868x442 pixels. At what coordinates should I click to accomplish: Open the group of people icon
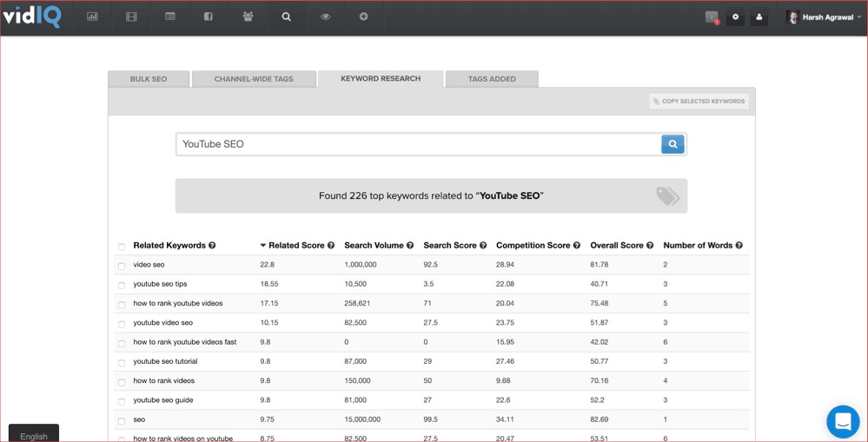[248, 17]
